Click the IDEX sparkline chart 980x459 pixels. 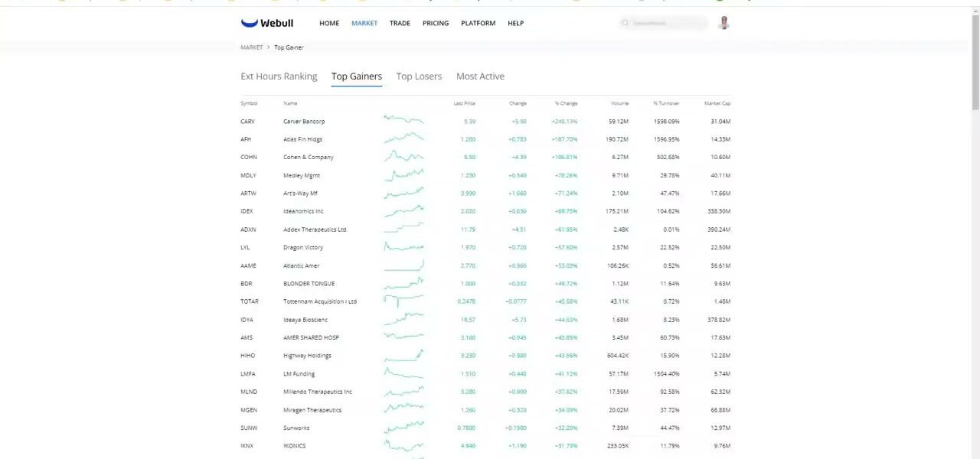click(403, 211)
